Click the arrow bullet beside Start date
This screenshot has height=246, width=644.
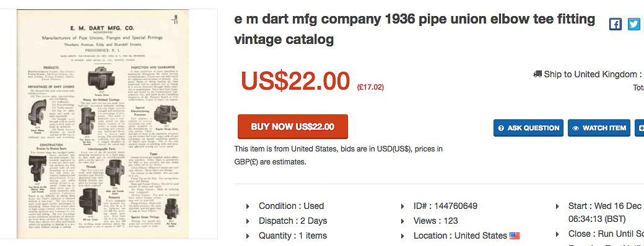coord(557,206)
